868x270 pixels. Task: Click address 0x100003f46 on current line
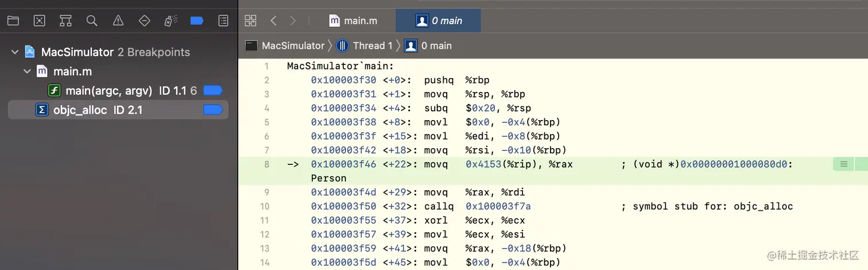pos(343,164)
